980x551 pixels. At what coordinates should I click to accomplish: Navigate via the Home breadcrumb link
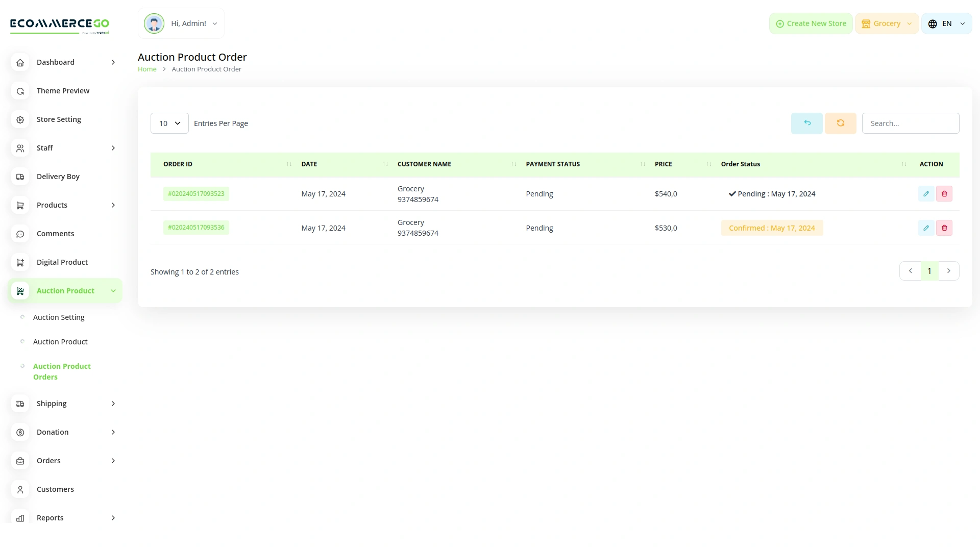coord(147,69)
